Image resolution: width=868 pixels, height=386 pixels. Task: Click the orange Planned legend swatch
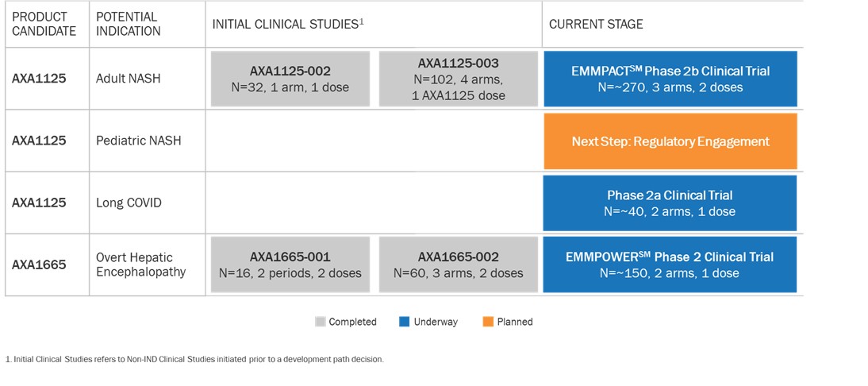click(x=488, y=322)
